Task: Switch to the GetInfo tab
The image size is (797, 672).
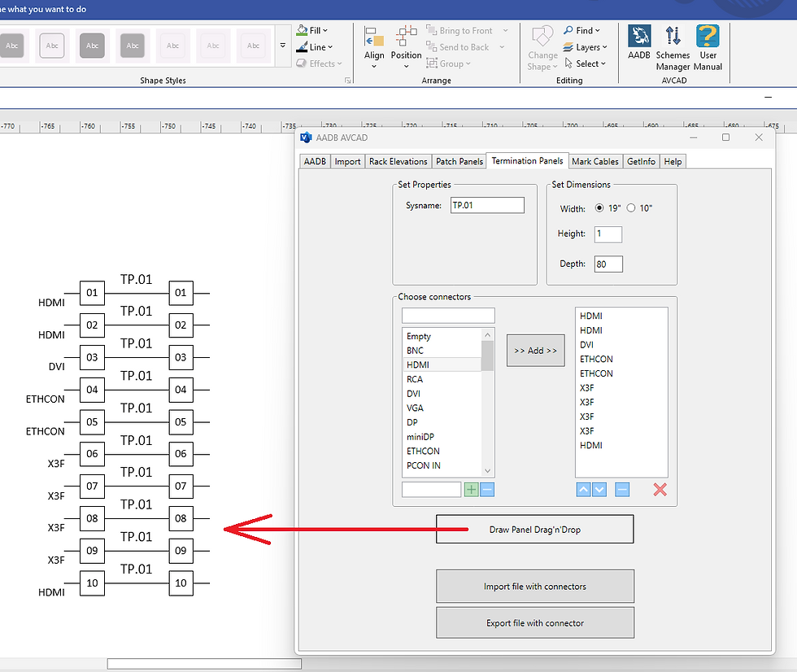Action: tap(641, 161)
